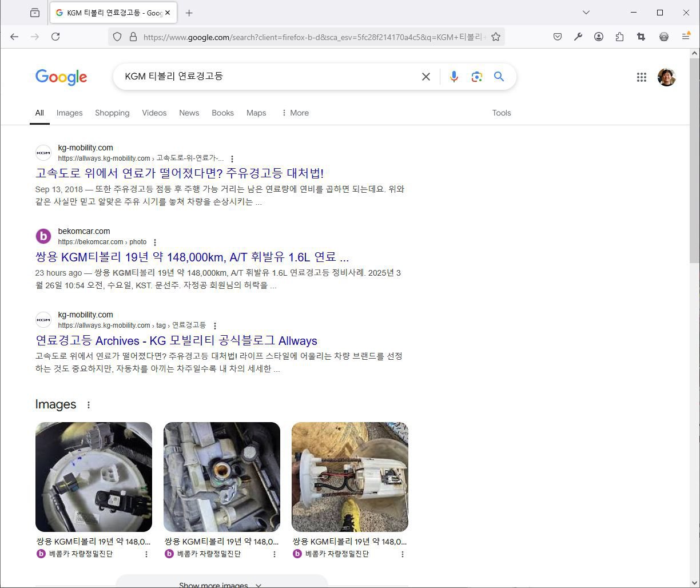The image size is (700, 588).
Task: Click the tracking protection shield icon
Action: tap(117, 37)
